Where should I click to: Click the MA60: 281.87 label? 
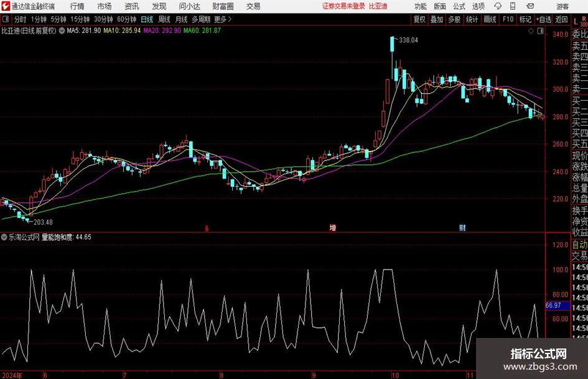pos(202,30)
